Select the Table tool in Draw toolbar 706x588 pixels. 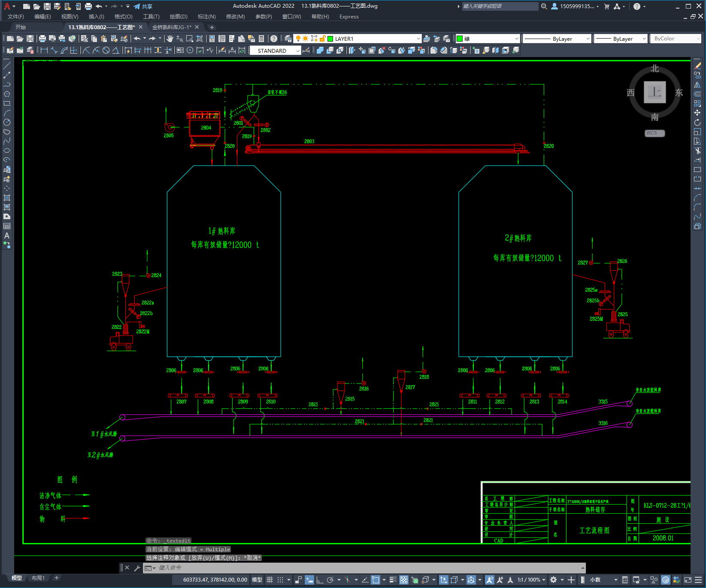[7, 226]
